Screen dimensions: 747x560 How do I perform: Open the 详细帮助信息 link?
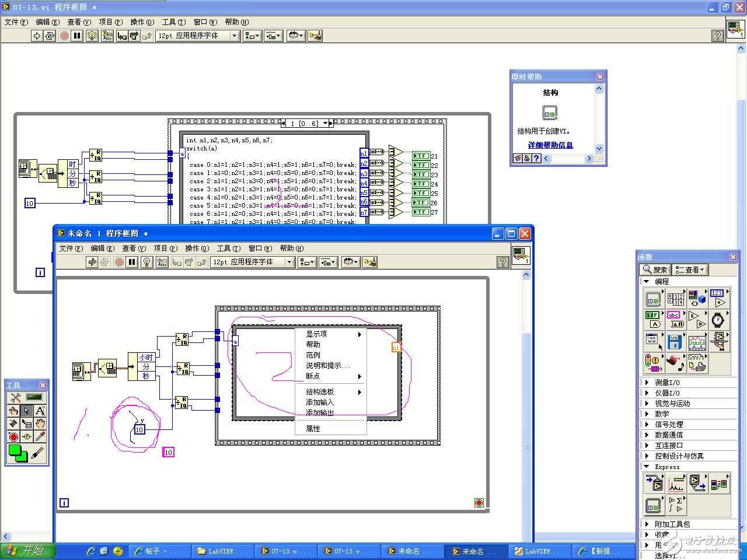pos(550,145)
